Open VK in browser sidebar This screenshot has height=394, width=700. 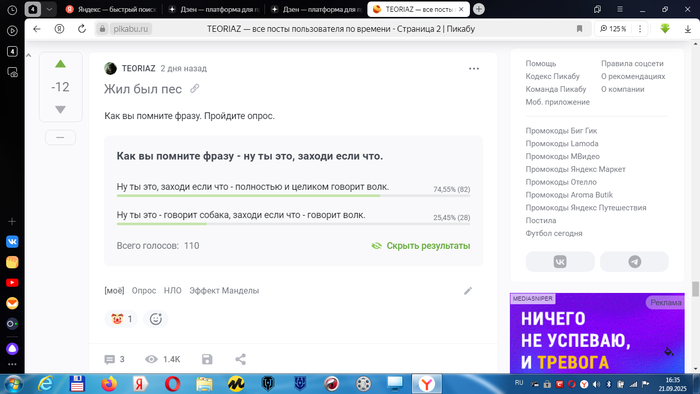click(x=12, y=242)
